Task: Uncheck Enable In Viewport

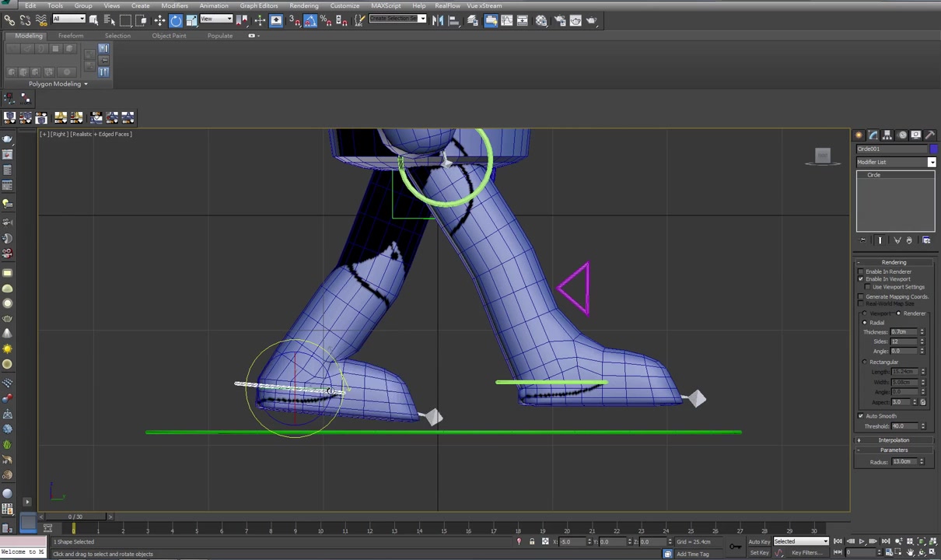Action: click(861, 278)
